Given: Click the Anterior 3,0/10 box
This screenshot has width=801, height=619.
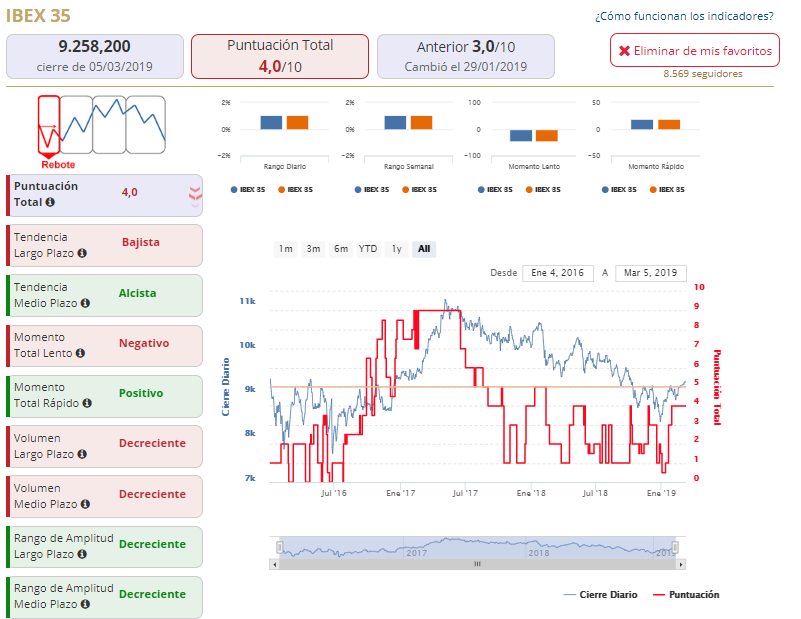Looking at the screenshot, I should (x=466, y=57).
